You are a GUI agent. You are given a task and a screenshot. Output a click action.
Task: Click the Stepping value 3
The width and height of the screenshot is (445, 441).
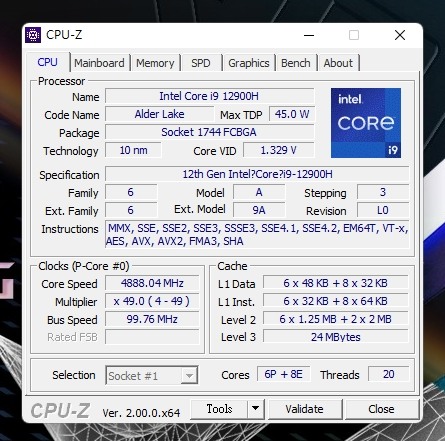click(383, 192)
